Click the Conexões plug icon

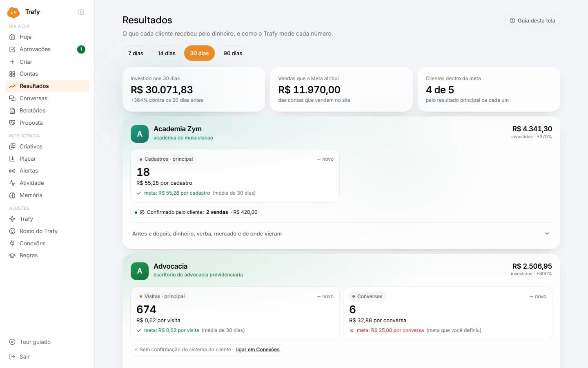tap(12, 243)
